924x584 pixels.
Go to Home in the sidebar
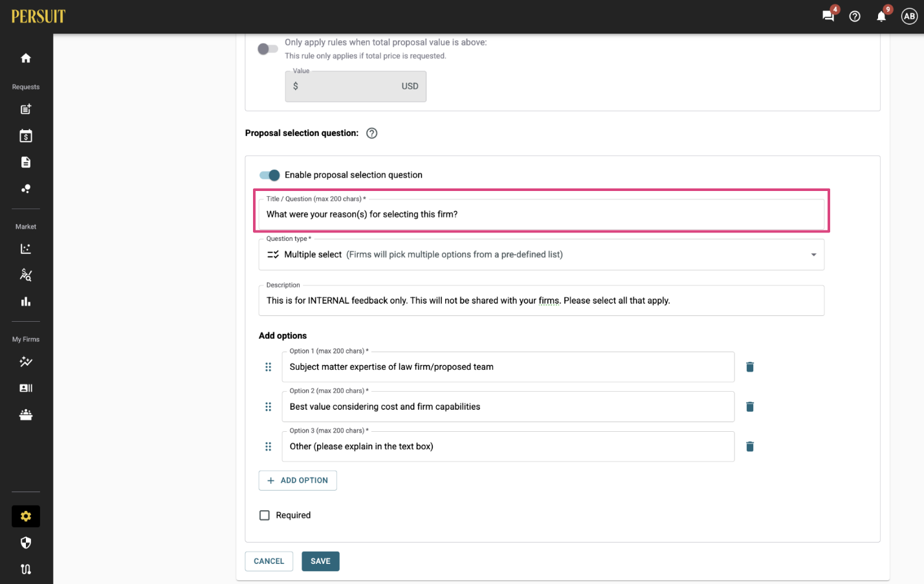coord(26,58)
